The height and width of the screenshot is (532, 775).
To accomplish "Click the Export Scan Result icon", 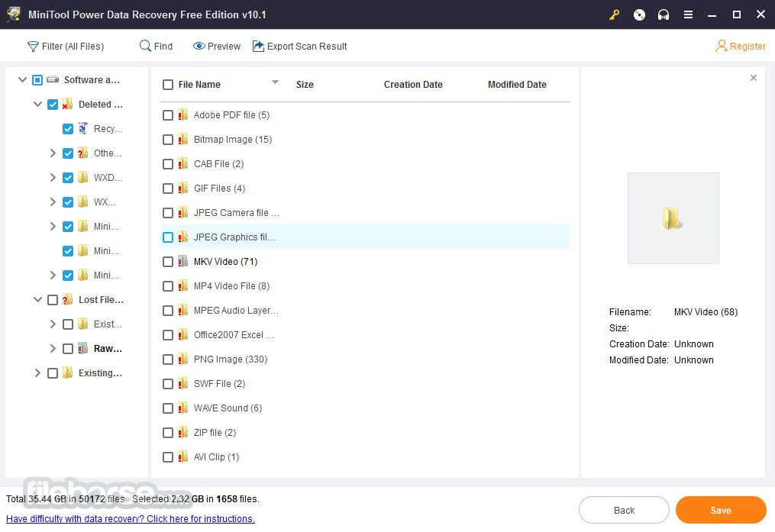I will coord(258,46).
